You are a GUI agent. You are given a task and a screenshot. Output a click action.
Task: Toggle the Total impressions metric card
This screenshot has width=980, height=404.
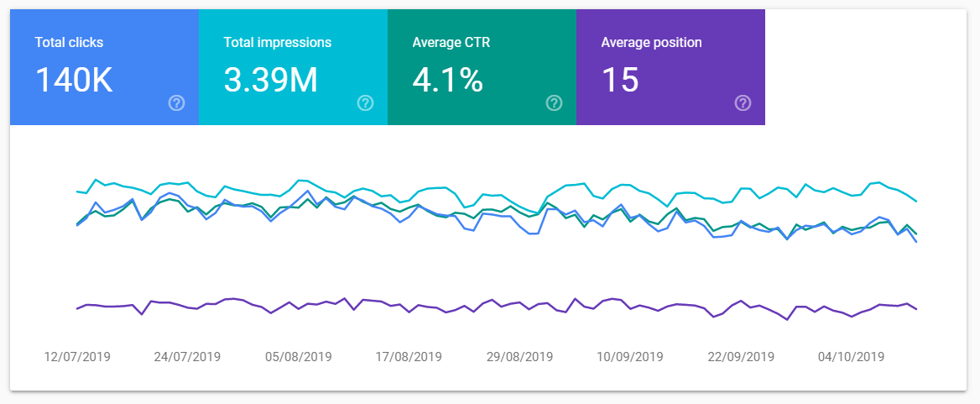(293, 67)
